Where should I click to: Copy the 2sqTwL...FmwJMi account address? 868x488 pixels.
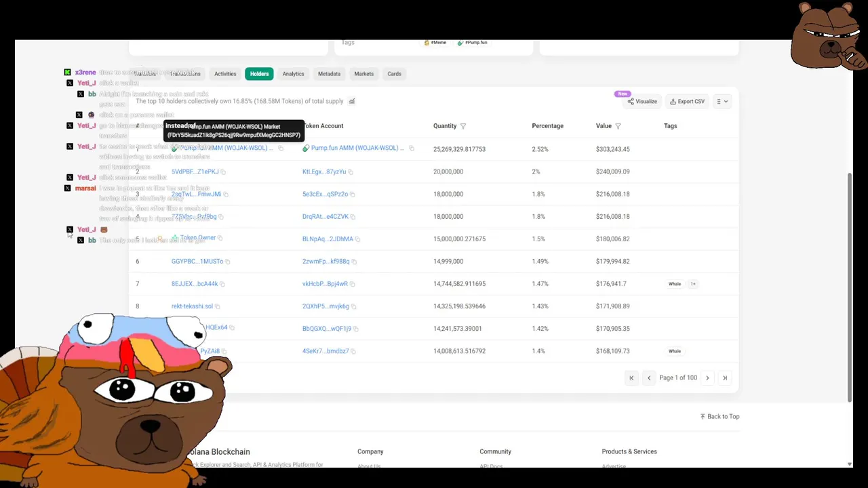pos(226,195)
